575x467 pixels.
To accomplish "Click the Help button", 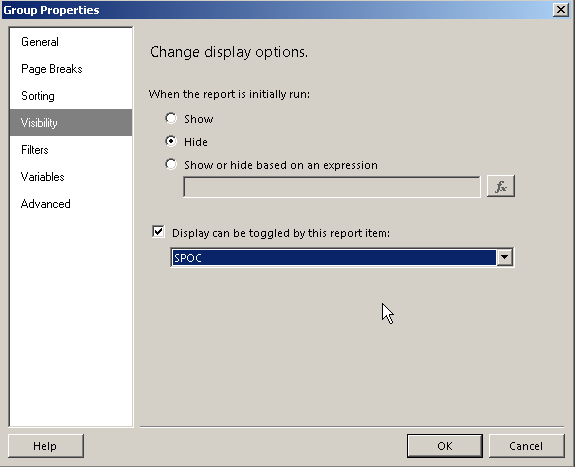I will [46, 446].
